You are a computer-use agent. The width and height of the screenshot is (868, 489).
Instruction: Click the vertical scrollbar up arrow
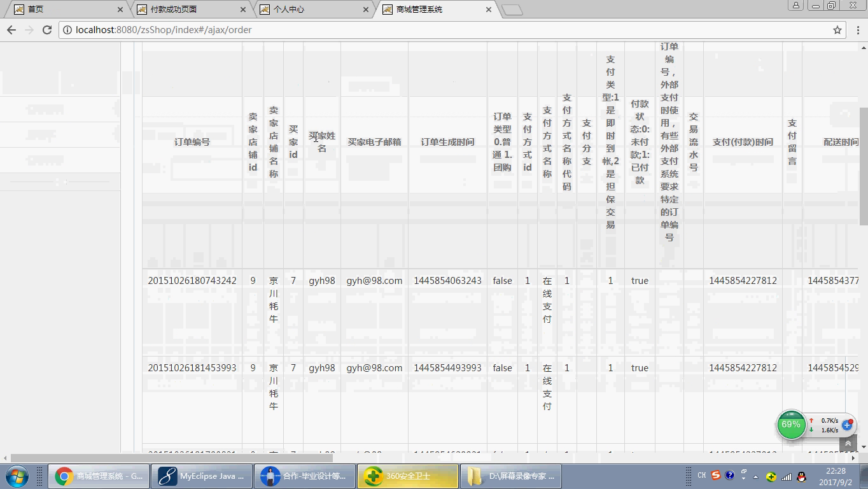point(863,46)
